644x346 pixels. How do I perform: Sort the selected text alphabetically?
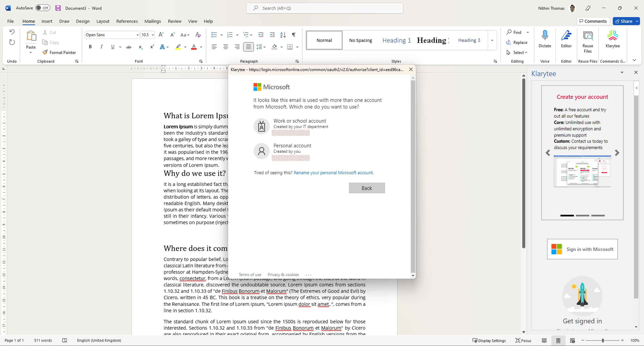tap(283, 35)
